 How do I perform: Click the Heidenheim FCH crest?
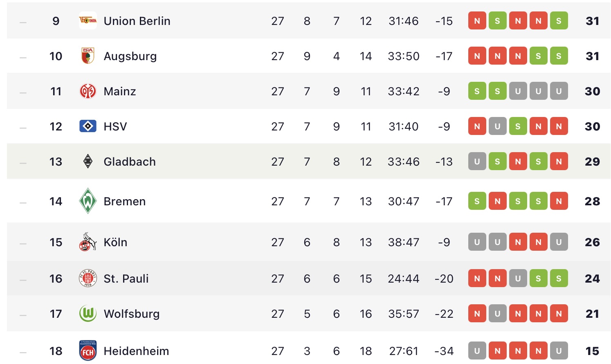88,351
